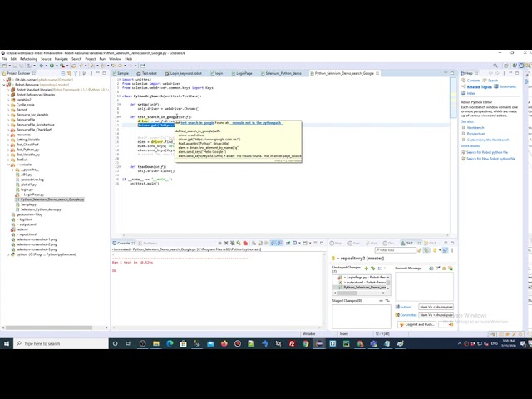Open the Navigate menu
532x399 pixels.
coord(61,59)
